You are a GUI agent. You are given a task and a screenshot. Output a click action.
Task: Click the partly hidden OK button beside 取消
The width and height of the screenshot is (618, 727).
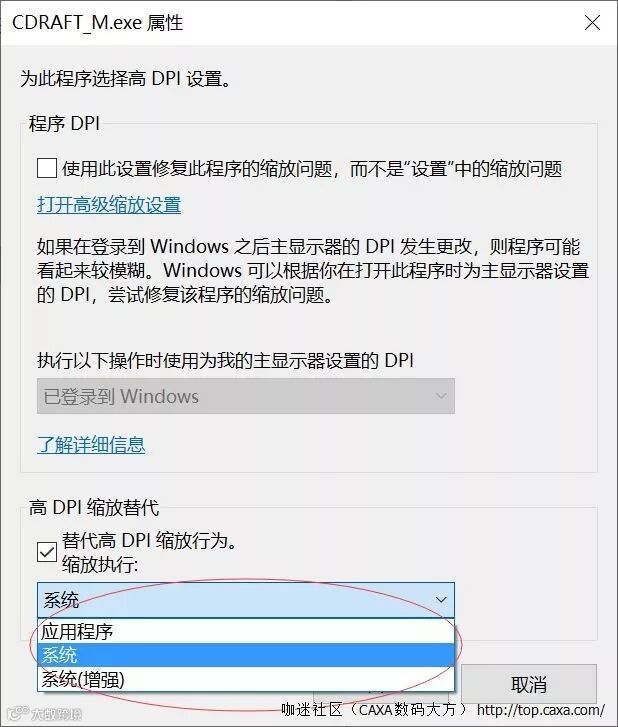pyautogui.click(x=381, y=696)
